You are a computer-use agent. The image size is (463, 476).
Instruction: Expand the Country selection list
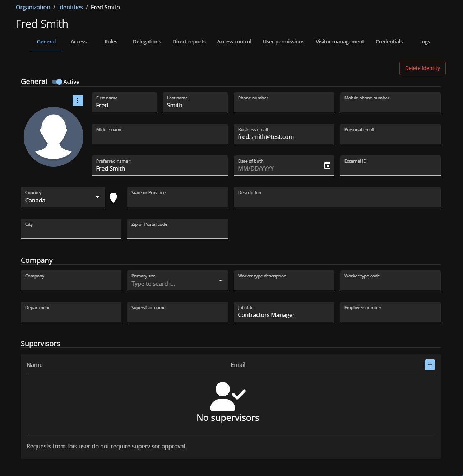pos(97,197)
